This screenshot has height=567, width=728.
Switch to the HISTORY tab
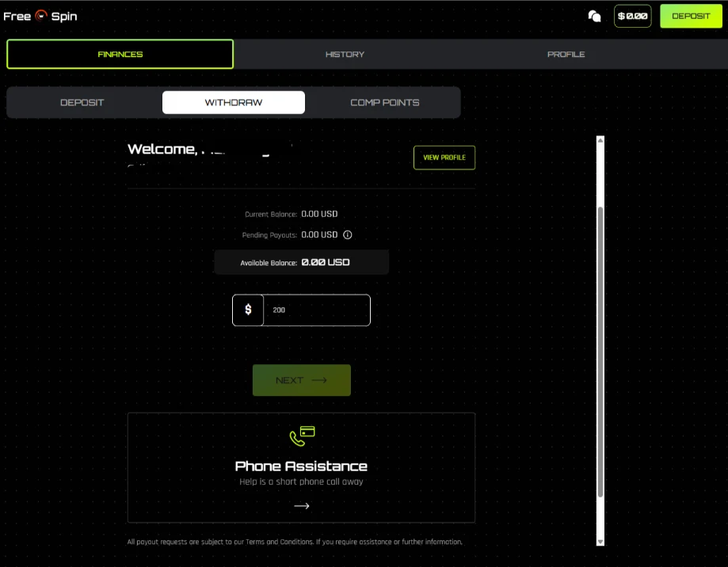(345, 54)
